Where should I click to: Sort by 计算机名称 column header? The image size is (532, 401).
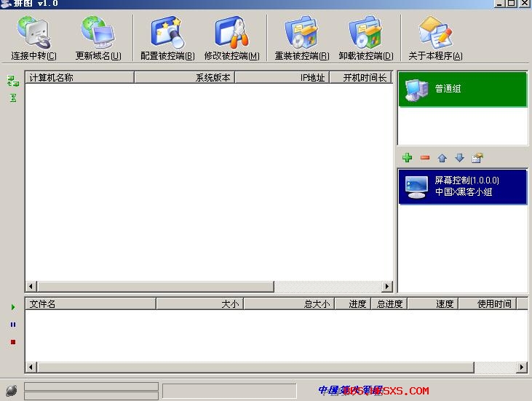coord(80,77)
